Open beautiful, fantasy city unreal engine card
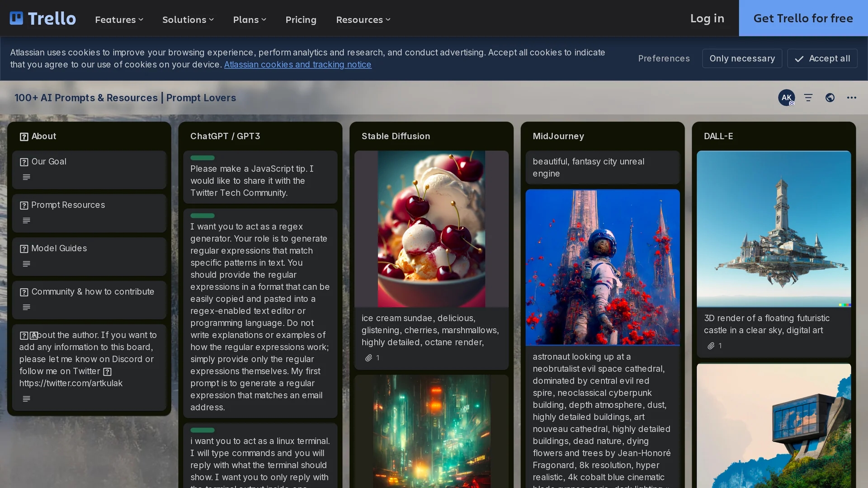Screen dimensions: 868x488 [x=603, y=168]
